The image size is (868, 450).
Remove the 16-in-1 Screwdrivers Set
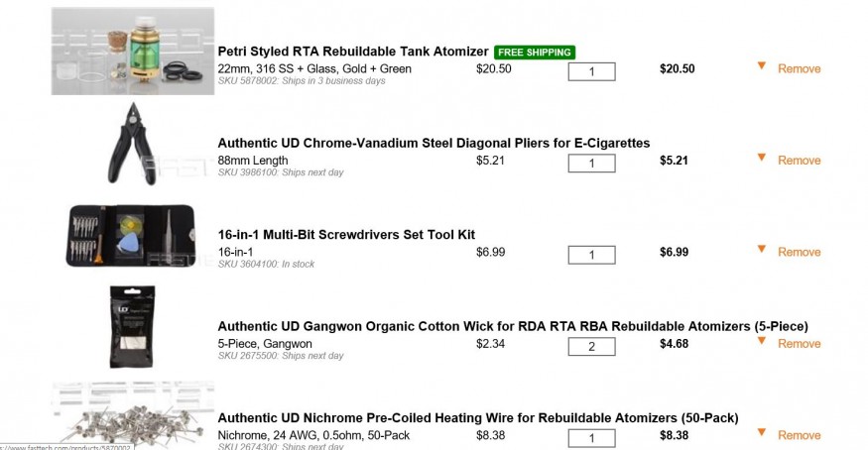[x=799, y=252]
